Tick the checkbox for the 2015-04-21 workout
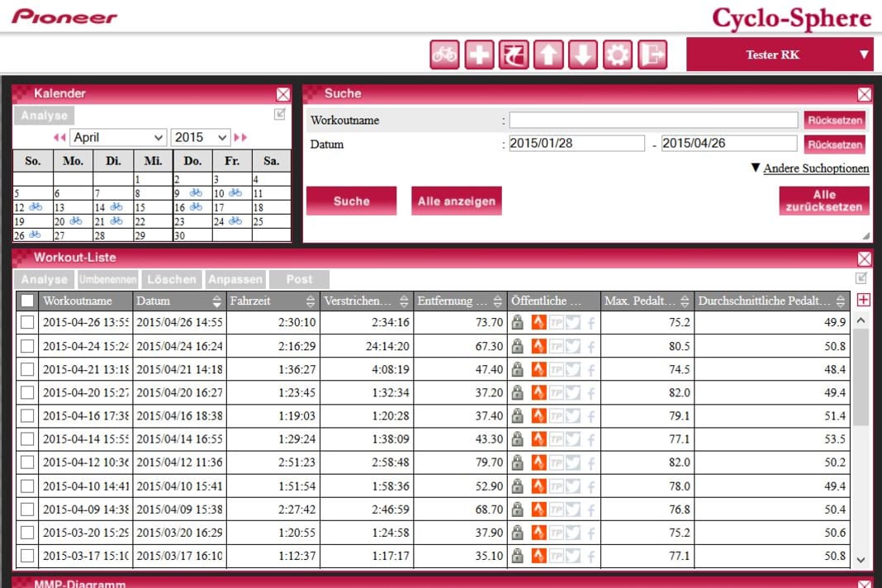The width and height of the screenshot is (882, 588). 27,369
